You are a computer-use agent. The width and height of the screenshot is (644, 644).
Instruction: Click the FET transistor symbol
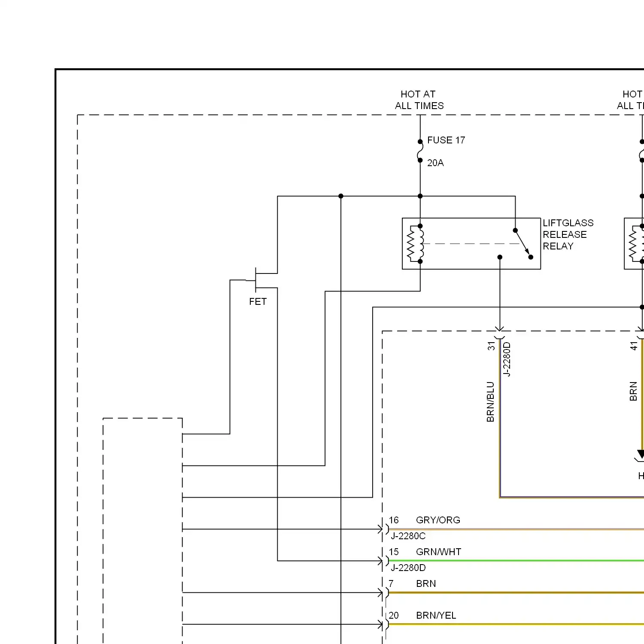[x=261, y=280]
